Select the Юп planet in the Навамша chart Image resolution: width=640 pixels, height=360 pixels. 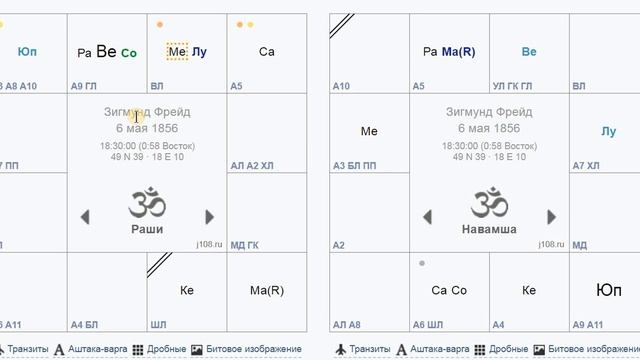pos(609,290)
